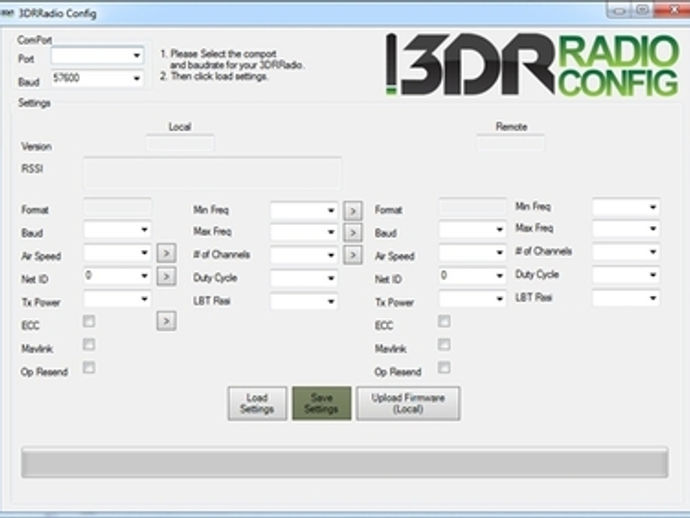
Task: Open the Local Duty Cycle dropdown
Action: tap(304, 278)
